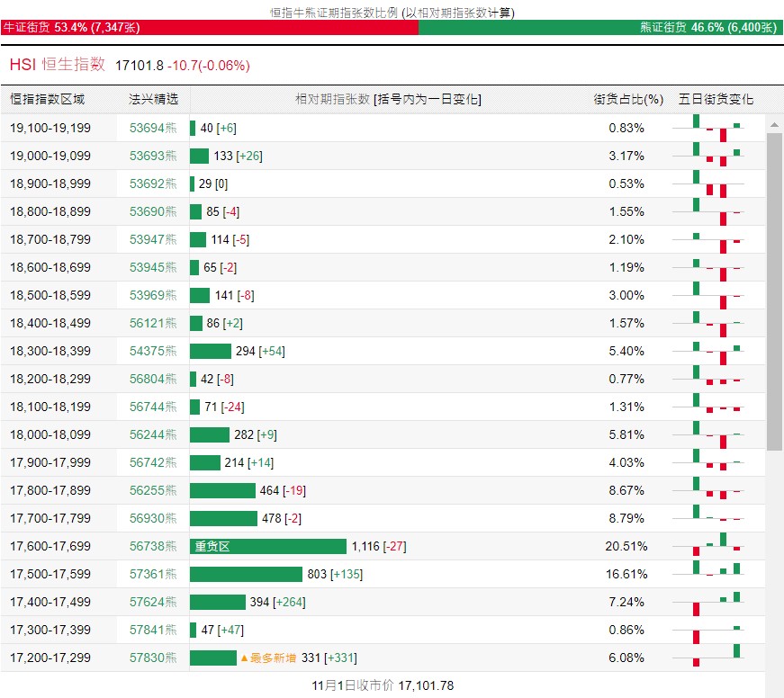Click the scrollbar up arrow
784x698 pixels.
(x=774, y=125)
